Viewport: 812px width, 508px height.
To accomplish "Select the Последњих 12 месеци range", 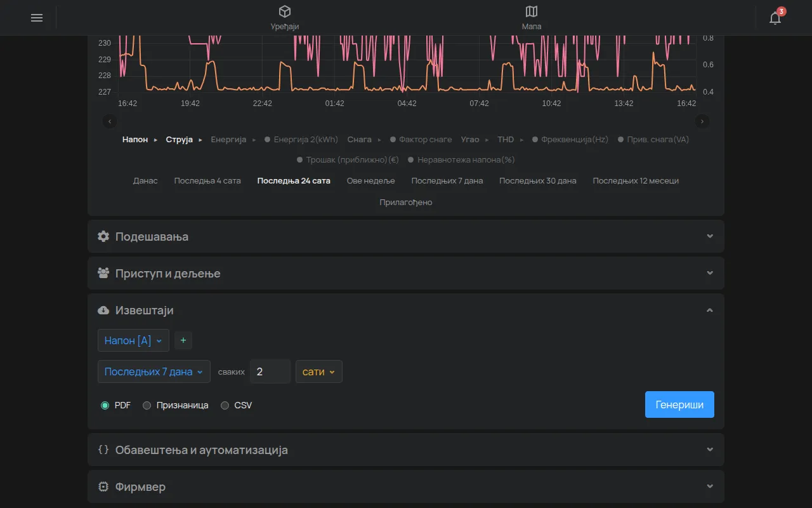I will [636, 180].
